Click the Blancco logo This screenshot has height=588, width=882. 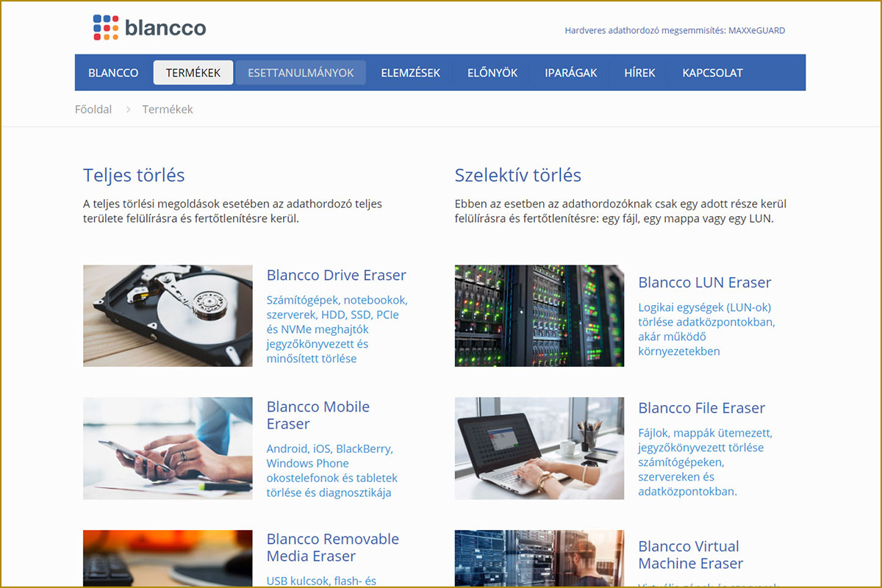149,28
